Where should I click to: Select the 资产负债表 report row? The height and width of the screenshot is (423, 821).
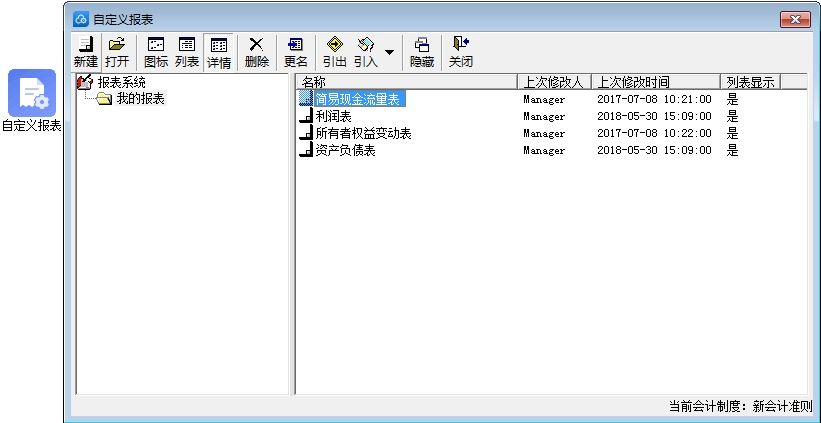pyautogui.click(x=551, y=150)
